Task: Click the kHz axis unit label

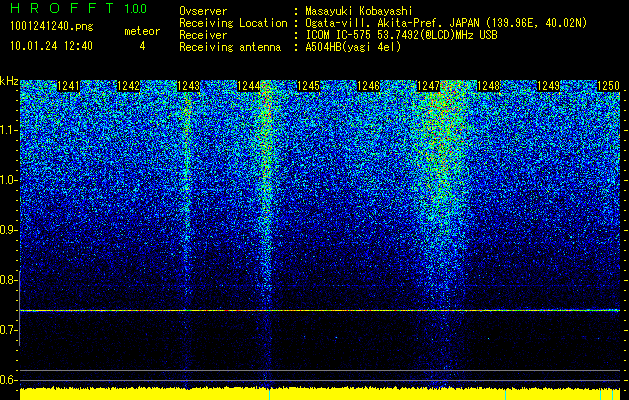Action: [9, 82]
